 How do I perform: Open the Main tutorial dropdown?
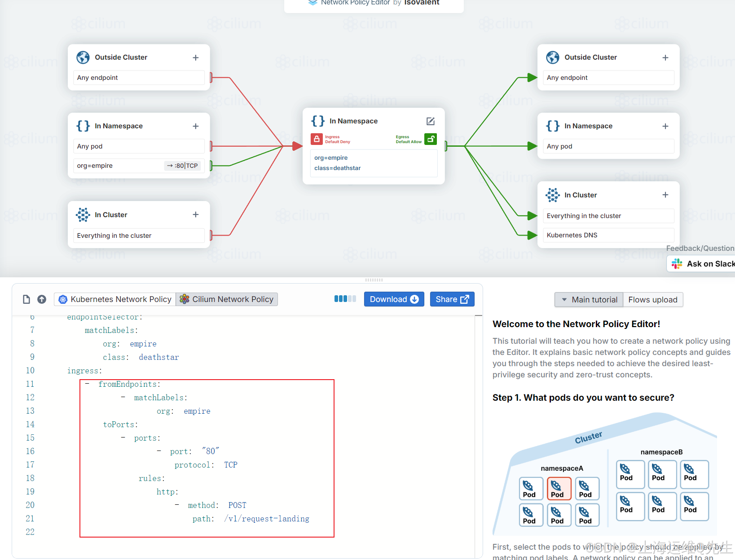[x=589, y=300]
